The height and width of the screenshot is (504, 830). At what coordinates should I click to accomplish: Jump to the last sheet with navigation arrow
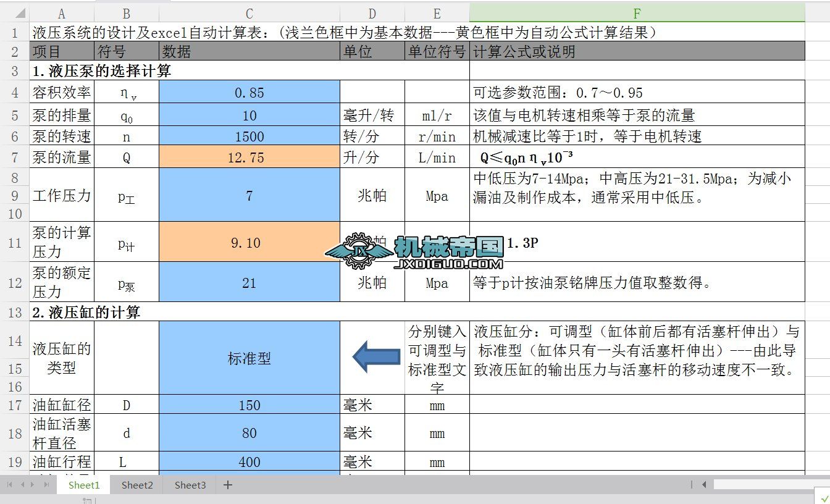tap(46, 485)
